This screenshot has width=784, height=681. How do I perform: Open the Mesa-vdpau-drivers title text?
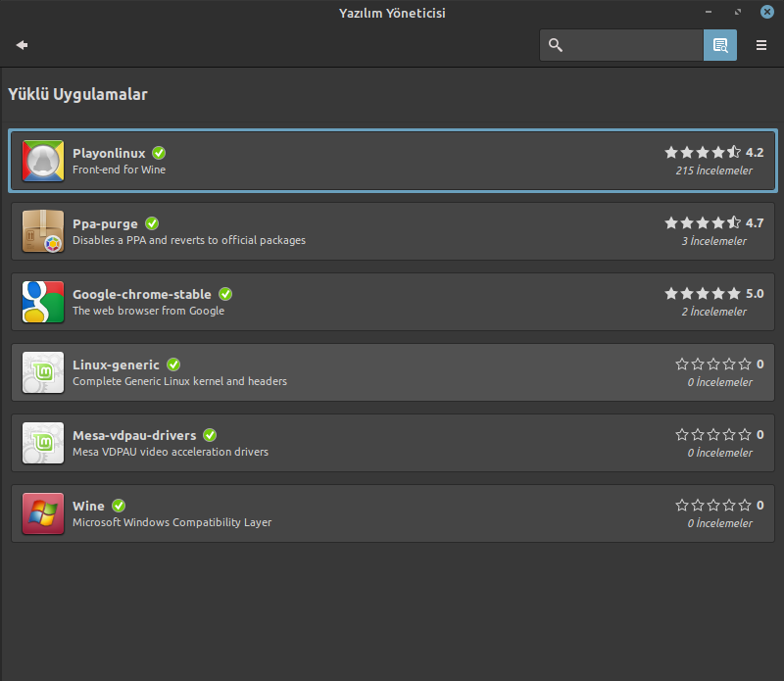134,435
